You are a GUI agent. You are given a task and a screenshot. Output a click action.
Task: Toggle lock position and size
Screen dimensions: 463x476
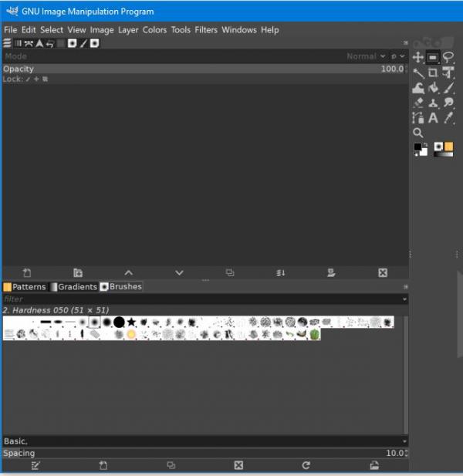(36, 79)
